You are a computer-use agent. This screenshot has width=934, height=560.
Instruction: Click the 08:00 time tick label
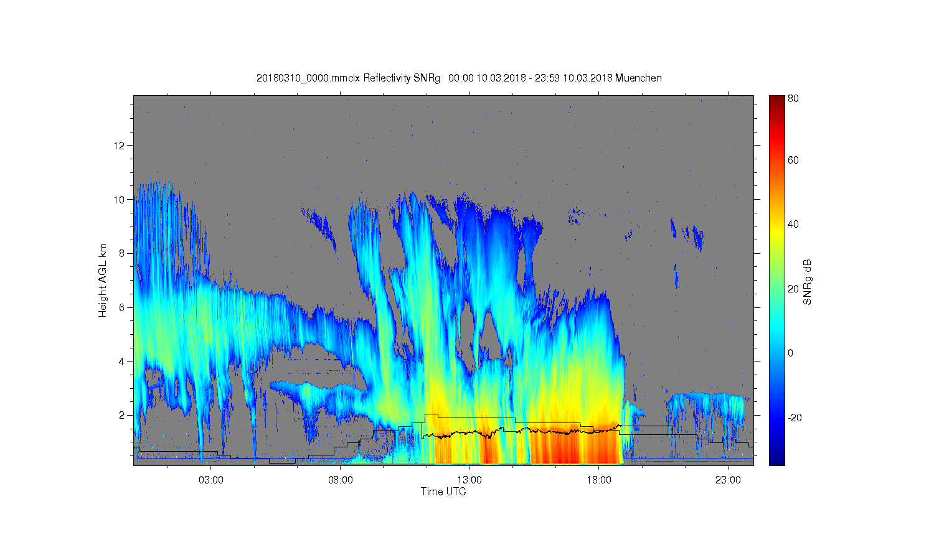coord(341,480)
